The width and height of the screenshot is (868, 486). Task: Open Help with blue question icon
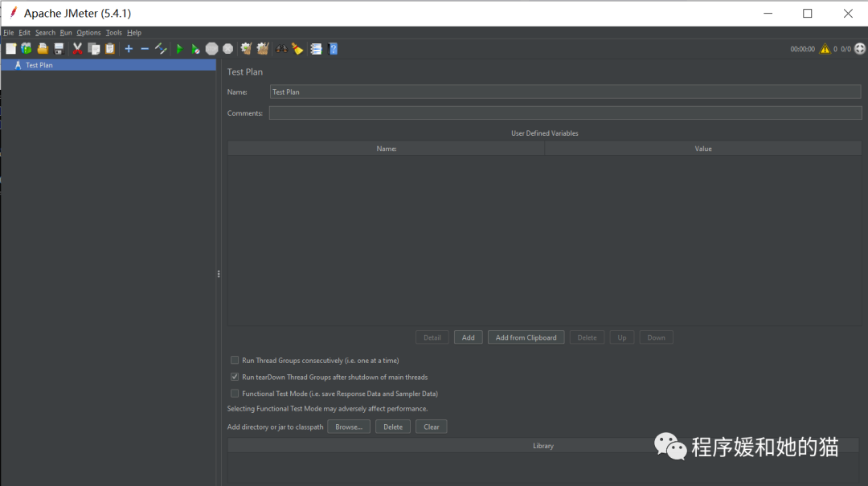tap(333, 49)
